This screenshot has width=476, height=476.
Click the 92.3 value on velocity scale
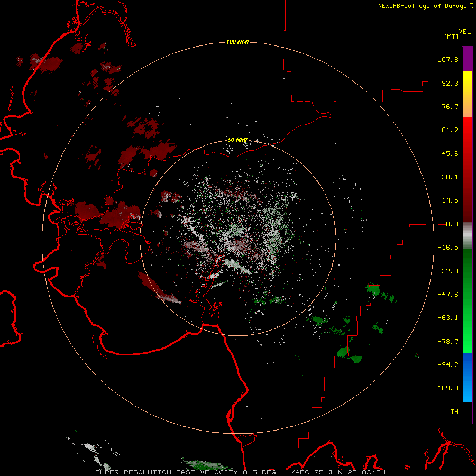(450, 83)
